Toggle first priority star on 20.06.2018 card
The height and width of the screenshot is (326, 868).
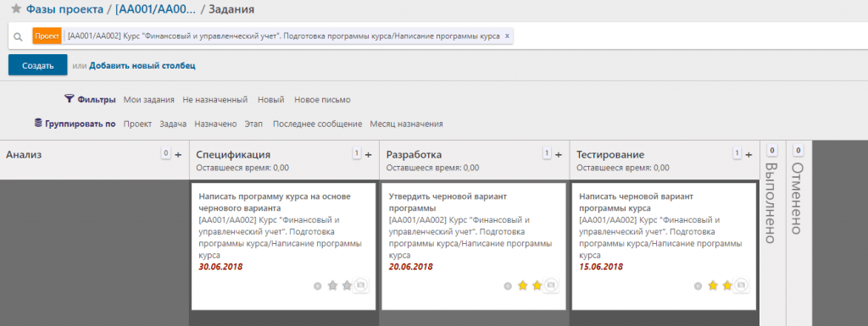click(522, 285)
